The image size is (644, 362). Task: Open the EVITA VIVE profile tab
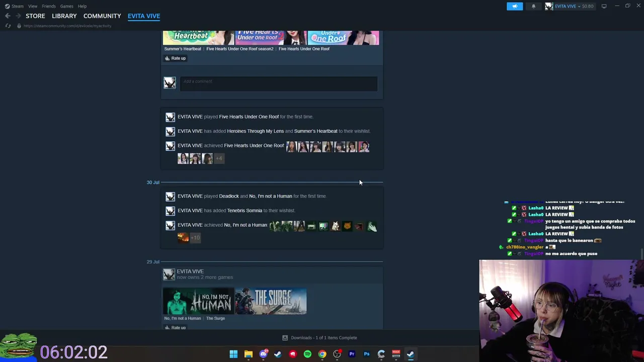click(x=144, y=16)
